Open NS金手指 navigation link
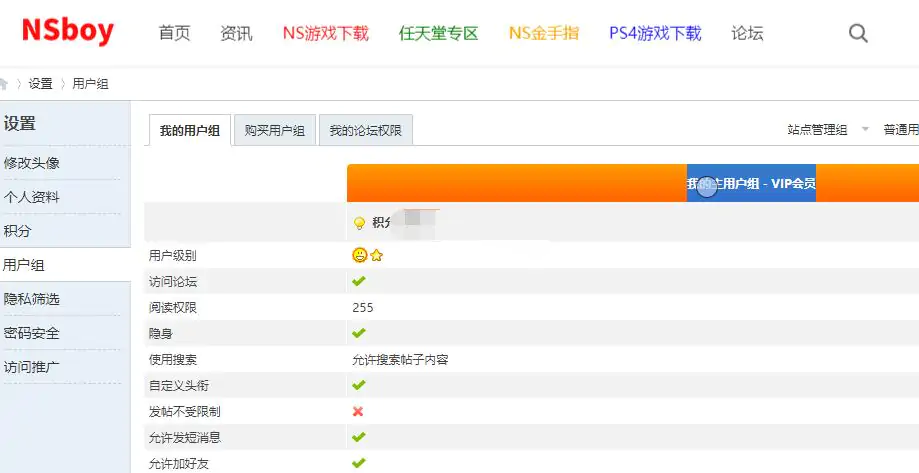Viewport: 919px width, 473px height. [x=544, y=33]
